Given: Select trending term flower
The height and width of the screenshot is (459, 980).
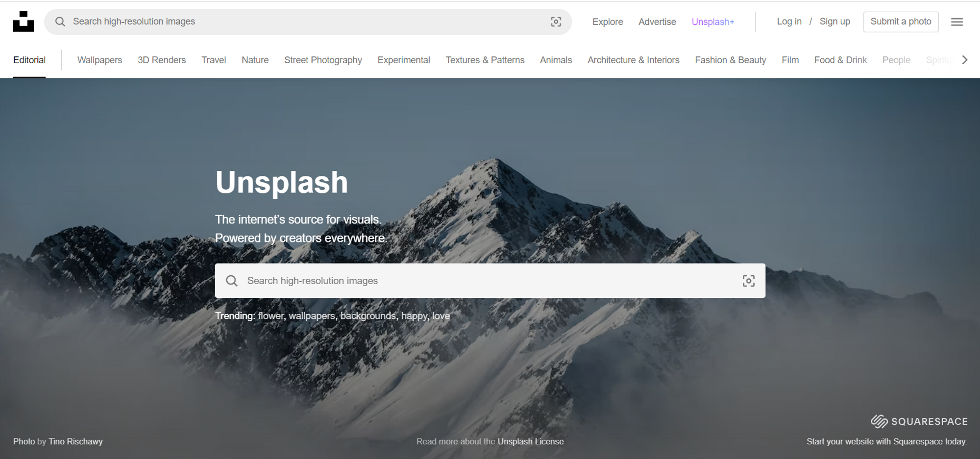Looking at the screenshot, I should click(271, 316).
